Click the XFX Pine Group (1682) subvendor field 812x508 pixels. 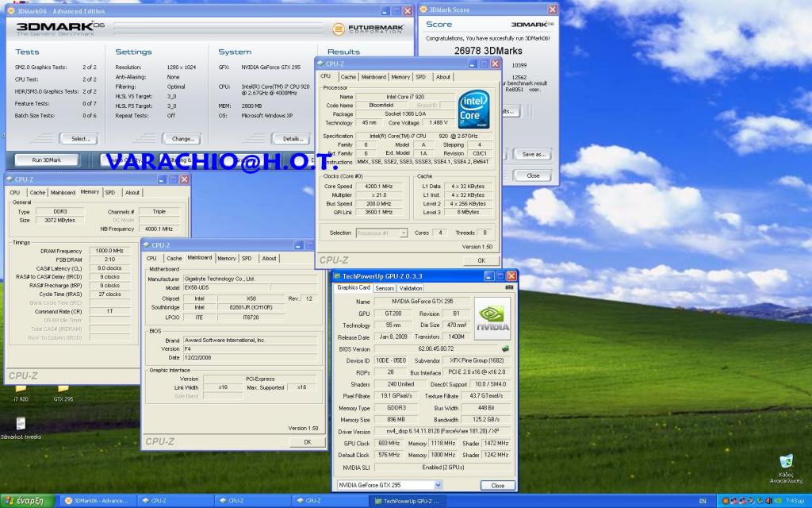[477, 360]
